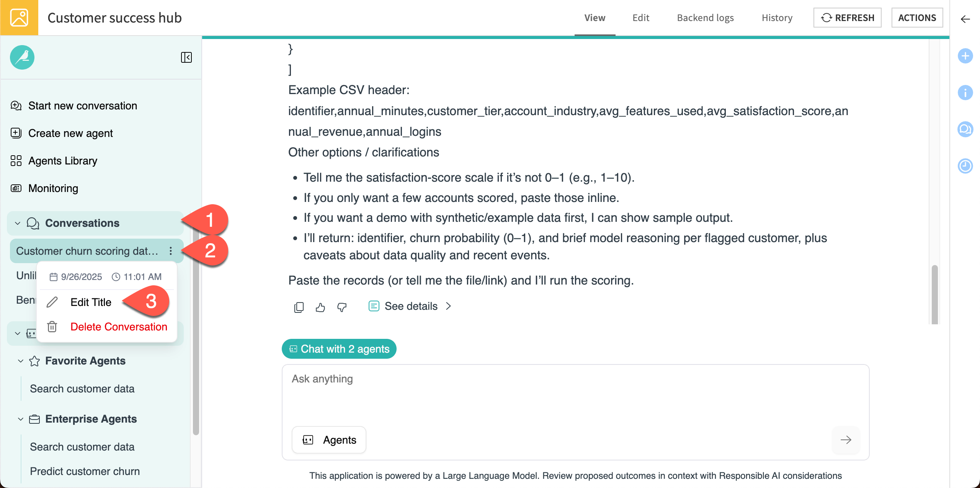The image size is (980, 488).
Task: Open the ACTIONS button
Action: tap(917, 18)
